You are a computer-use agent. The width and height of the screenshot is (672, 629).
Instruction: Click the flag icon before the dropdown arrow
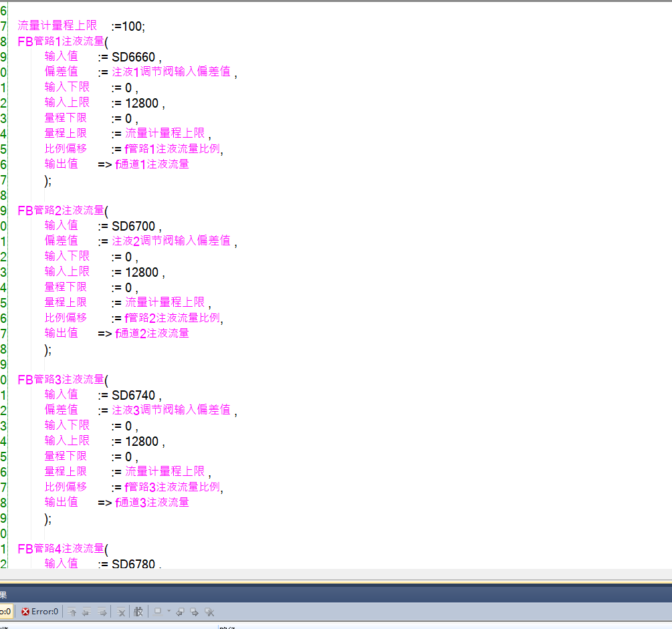[x=158, y=611]
